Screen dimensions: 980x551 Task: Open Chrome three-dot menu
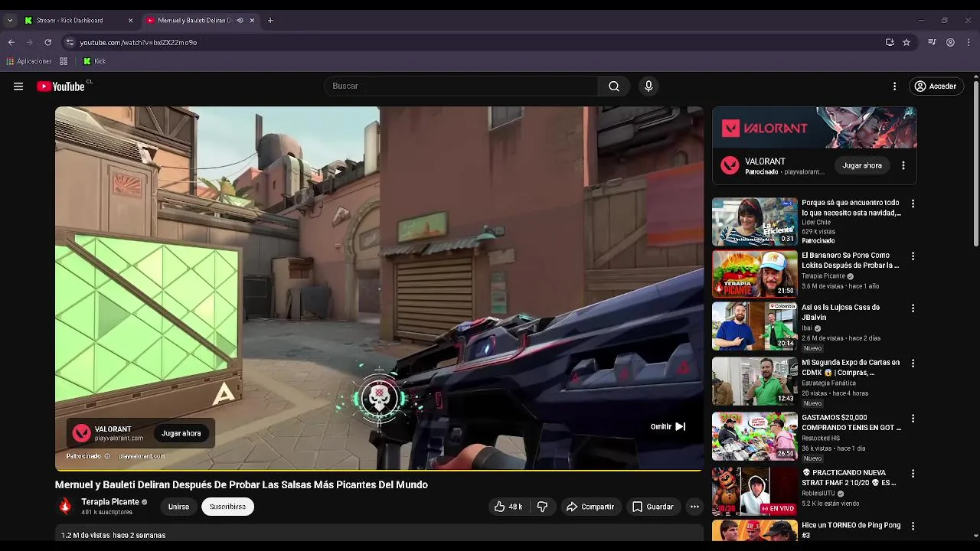969,42
